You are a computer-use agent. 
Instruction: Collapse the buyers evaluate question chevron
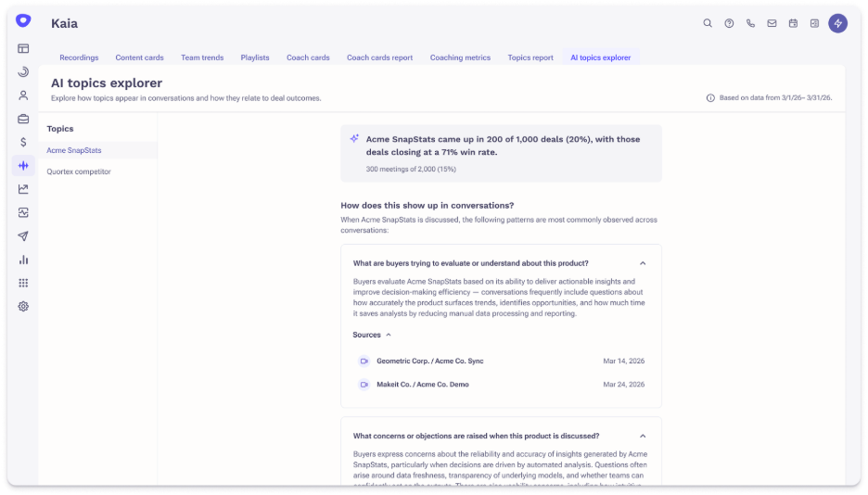[x=643, y=263]
